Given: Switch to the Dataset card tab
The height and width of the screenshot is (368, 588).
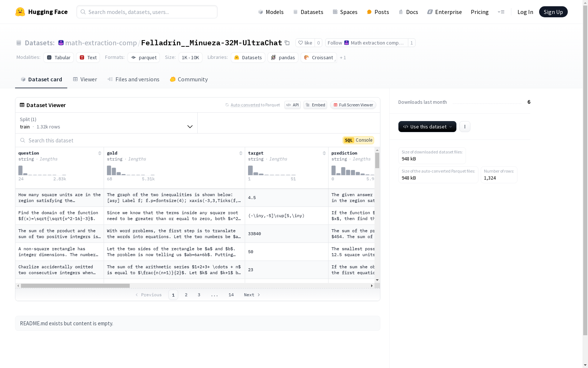Looking at the screenshot, I should click(x=41, y=79).
